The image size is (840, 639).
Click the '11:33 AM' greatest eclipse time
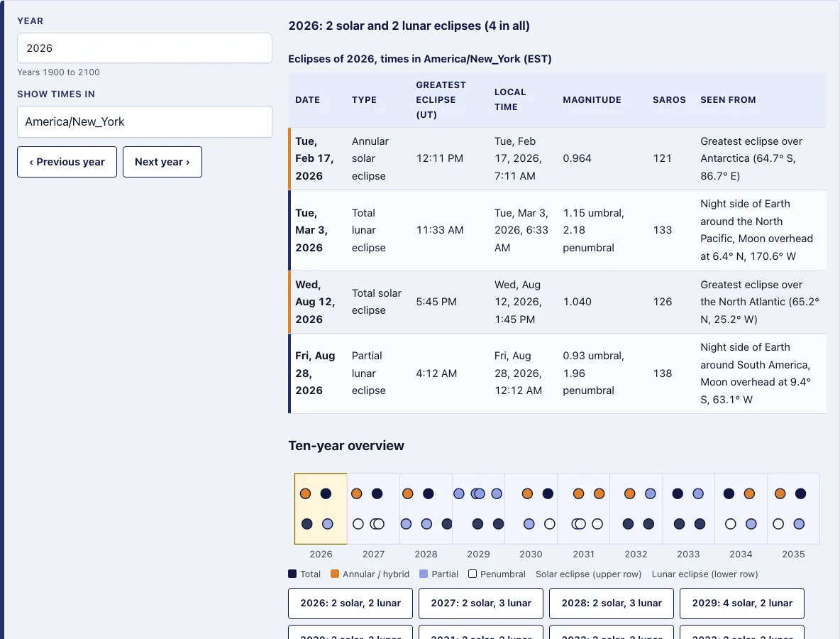[x=440, y=230]
